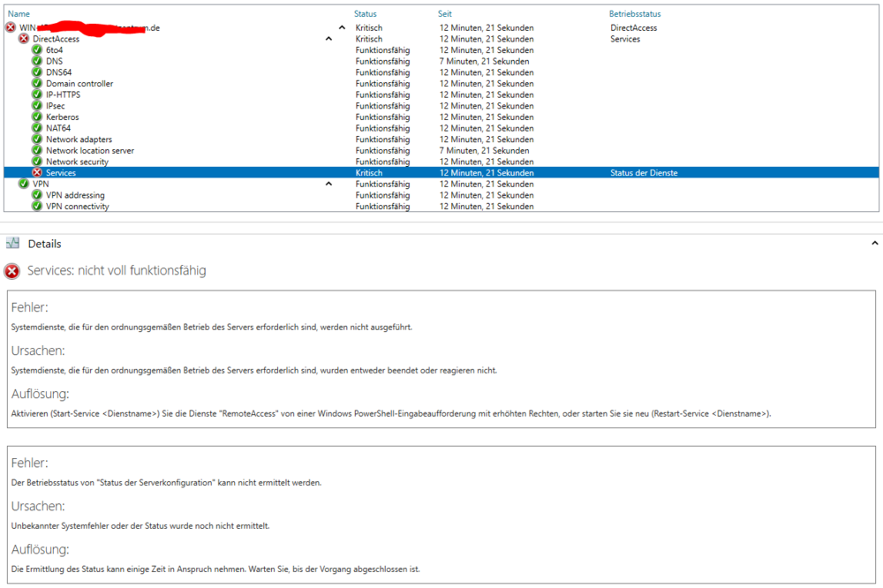Click the green status icon for DNS64
This screenshot has width=883, height=588.
point(37,72)
